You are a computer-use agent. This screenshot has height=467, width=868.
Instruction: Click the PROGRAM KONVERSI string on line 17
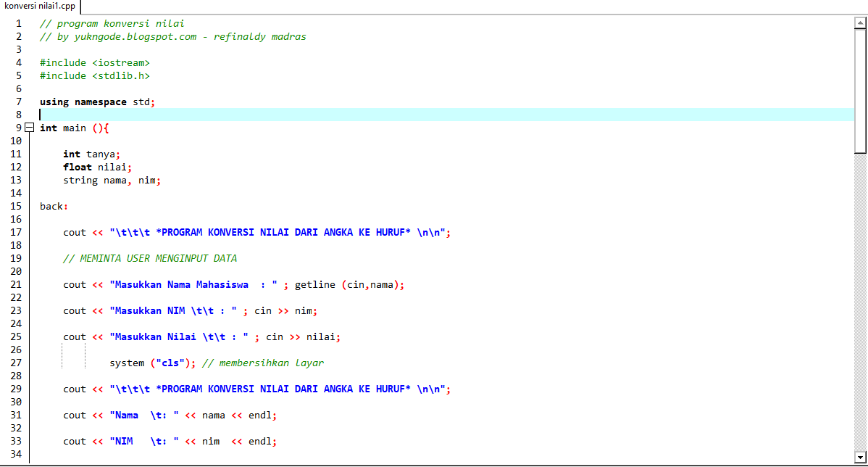[x=277, y=233]
